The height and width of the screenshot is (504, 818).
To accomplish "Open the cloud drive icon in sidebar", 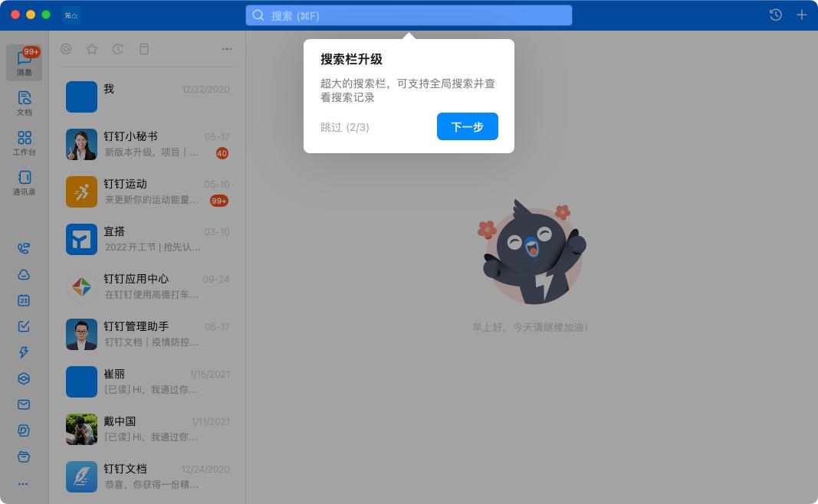I will pyautogui.click(x=24, y=275).
